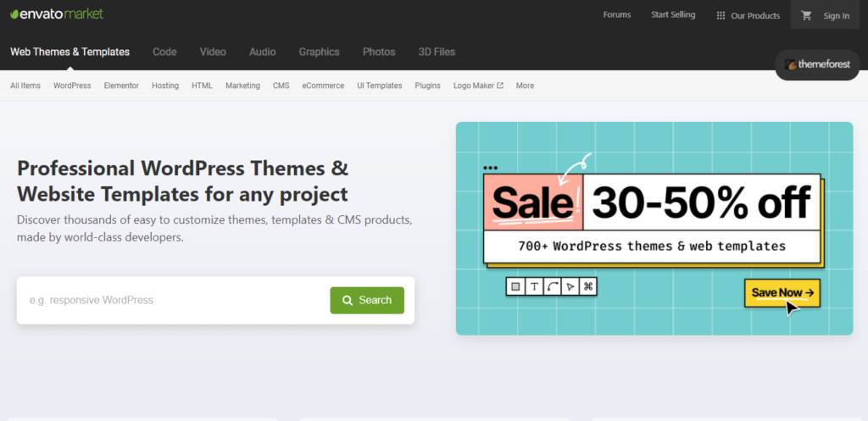
Task: Switch to the Video category
Action: (213, 52)
